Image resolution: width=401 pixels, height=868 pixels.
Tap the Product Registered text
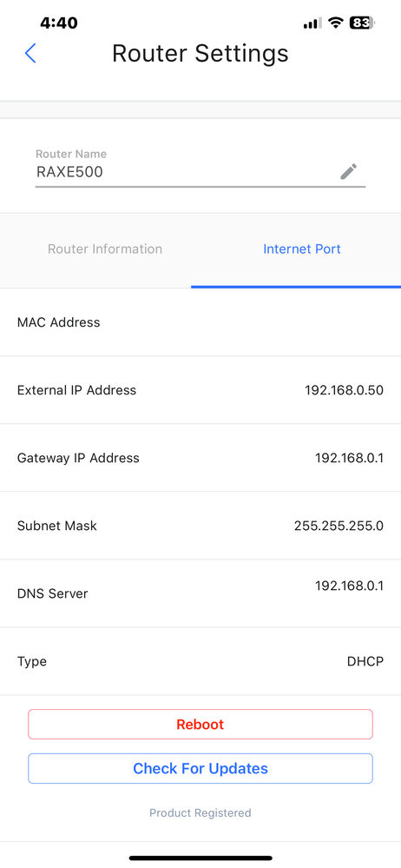tap(200, 812)
